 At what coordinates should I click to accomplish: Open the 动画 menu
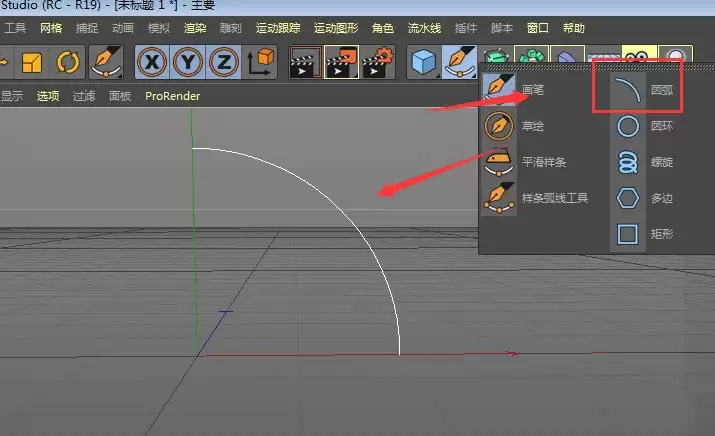point(123,28)
